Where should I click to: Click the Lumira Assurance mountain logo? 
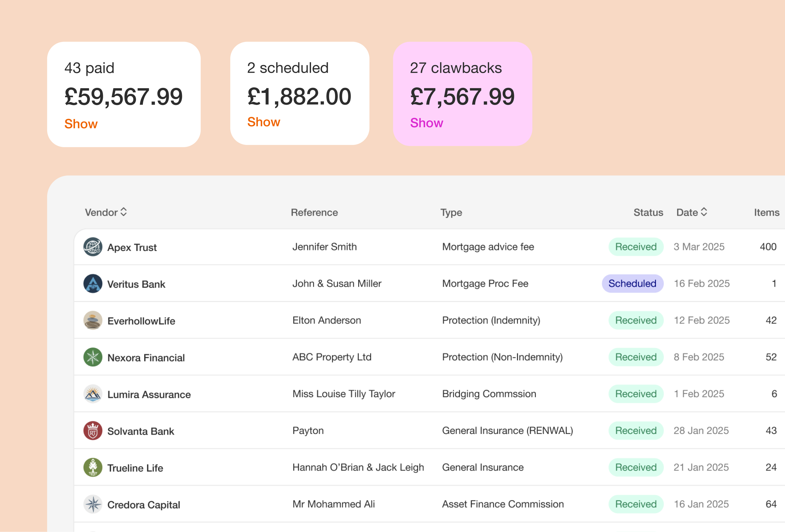coord(93,394)
